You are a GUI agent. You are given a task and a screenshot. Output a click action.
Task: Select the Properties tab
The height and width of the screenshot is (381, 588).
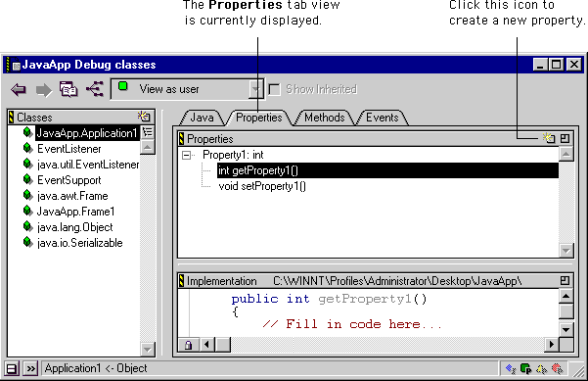tap(259, 118)
